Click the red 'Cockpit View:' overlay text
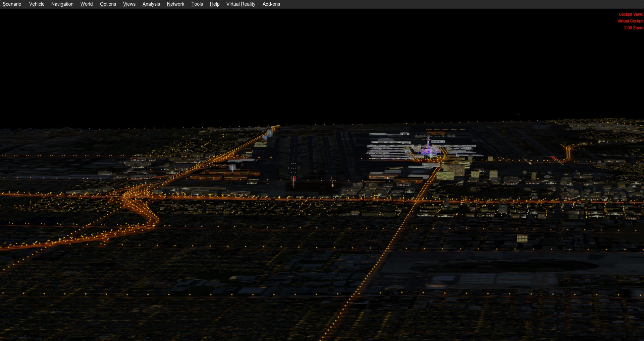This screenshot has width=644, height=341. point(631,14)
